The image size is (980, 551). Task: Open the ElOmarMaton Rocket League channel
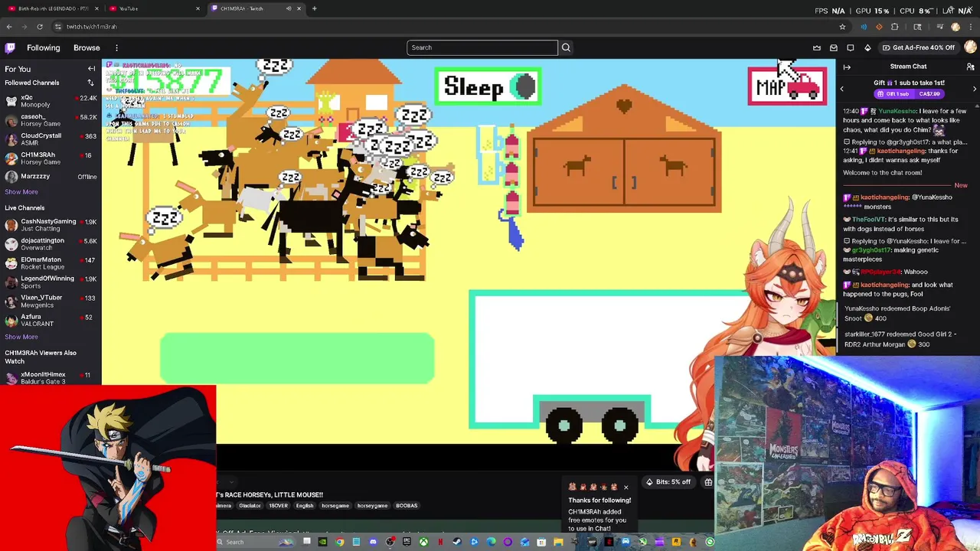click(x=51, y=263)
